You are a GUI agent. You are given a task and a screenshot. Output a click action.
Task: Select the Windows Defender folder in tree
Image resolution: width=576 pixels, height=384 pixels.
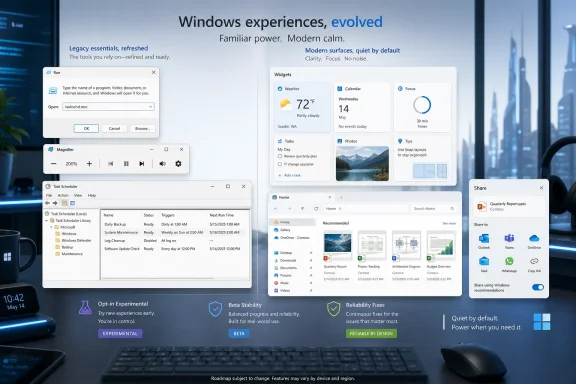[x=73, y=240]
